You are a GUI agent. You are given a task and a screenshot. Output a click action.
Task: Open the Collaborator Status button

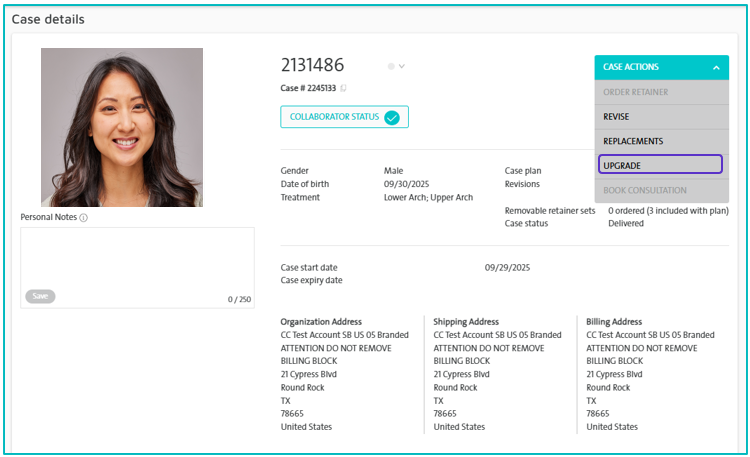tap(344, 117)
